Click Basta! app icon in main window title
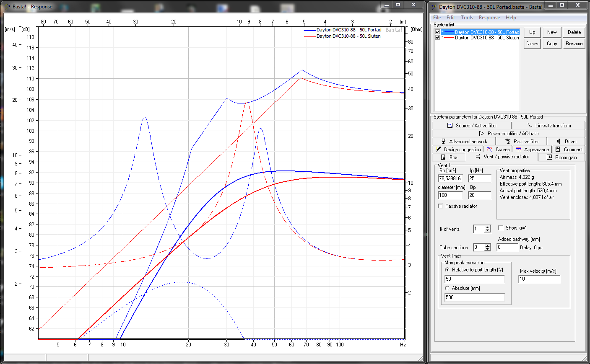This screenshot has height=364, width=590. [434, 6]
